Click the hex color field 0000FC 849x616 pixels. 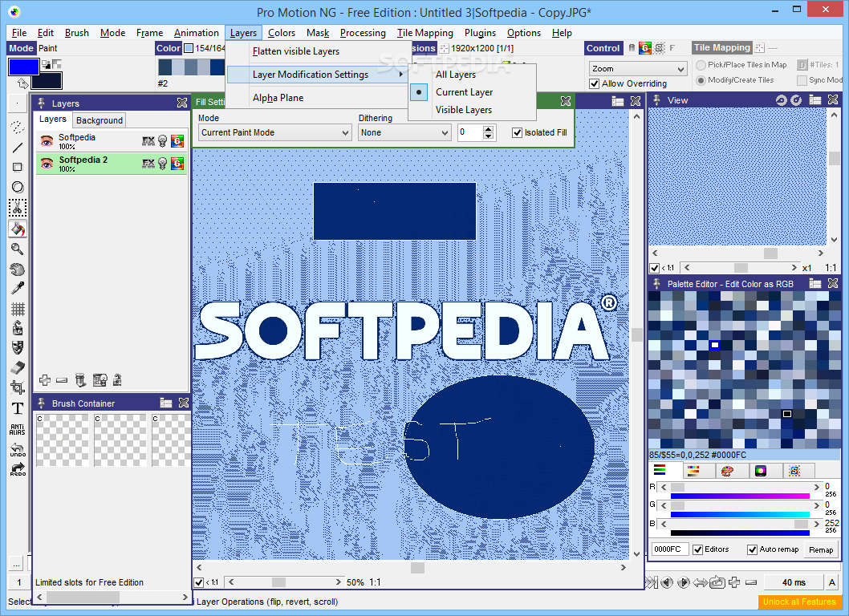click(669, 549)
